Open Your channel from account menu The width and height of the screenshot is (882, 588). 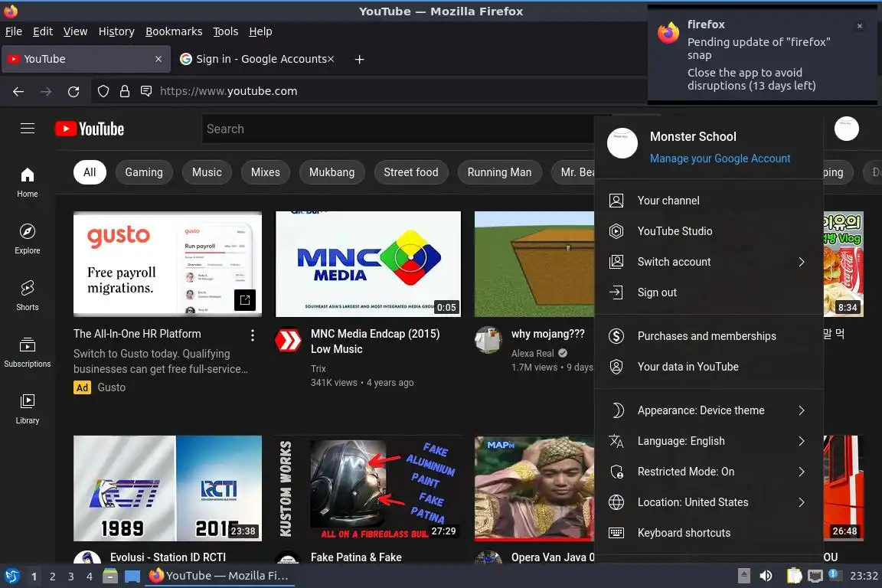[x=708, y=201]
